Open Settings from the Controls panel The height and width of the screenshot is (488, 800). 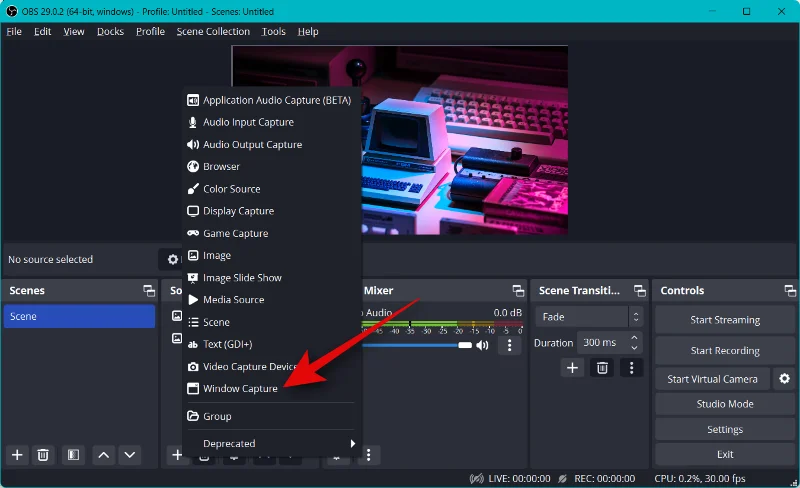[x=724, y=430]
